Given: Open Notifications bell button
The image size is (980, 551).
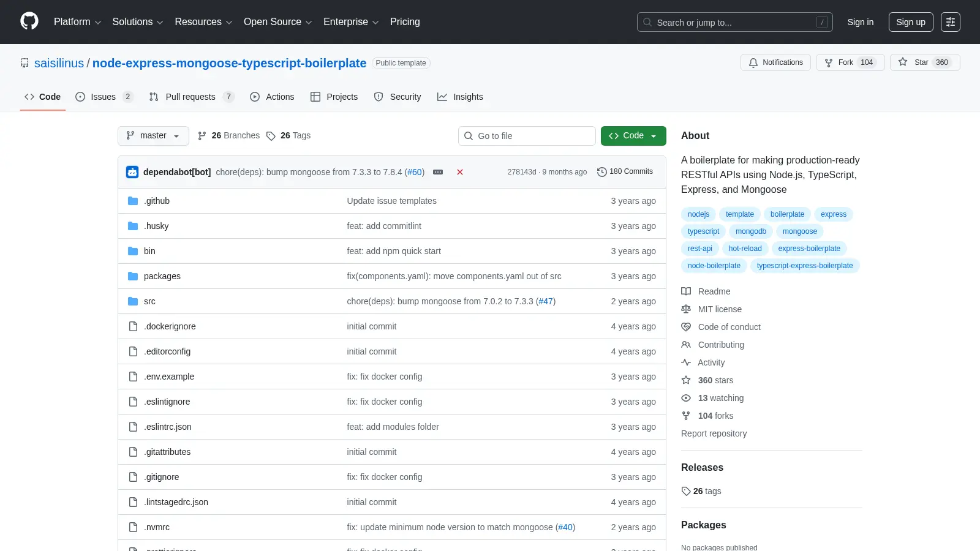Looking at the screenshot, I should (775, 62).
